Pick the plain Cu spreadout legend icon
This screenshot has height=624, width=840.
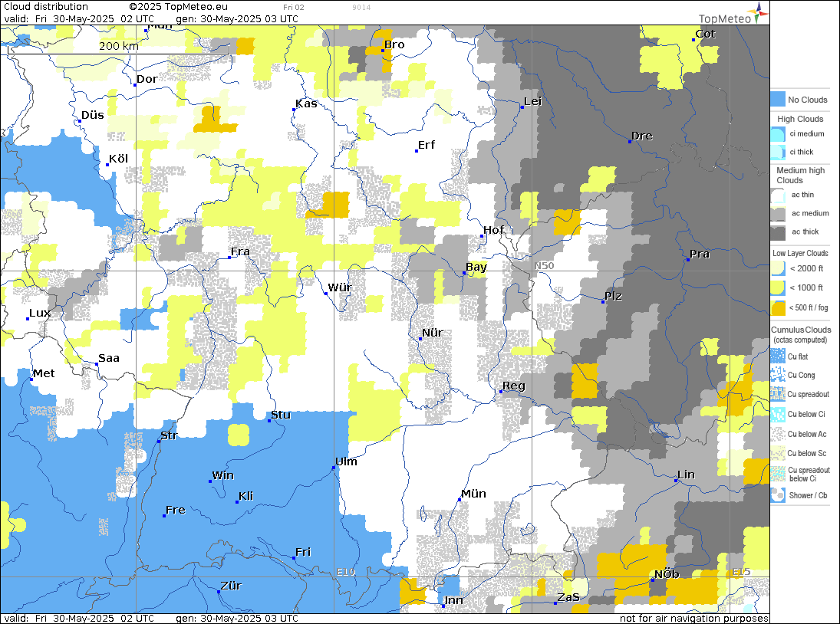778,395
